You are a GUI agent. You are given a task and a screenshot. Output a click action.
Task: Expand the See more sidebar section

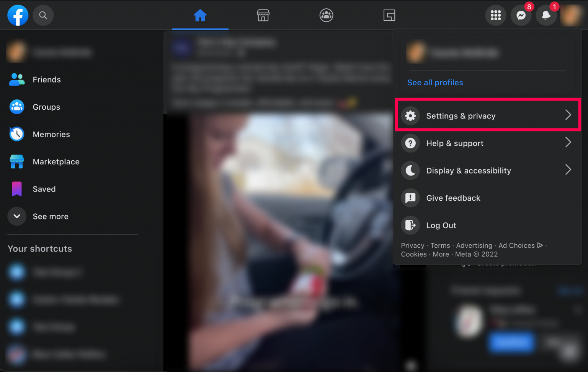[50, 216]
